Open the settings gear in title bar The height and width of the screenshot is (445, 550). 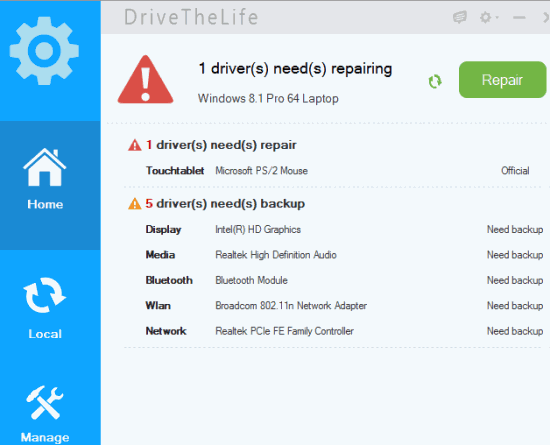point(485,17)
